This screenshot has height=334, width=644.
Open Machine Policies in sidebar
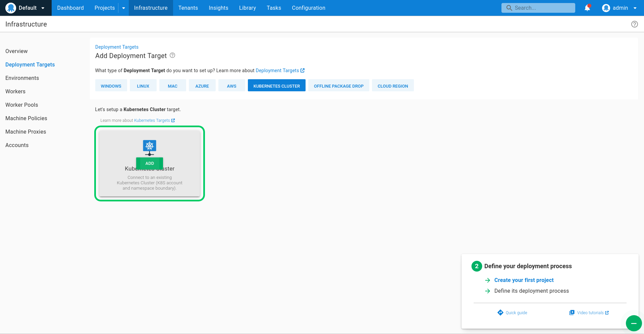(26, 118)
